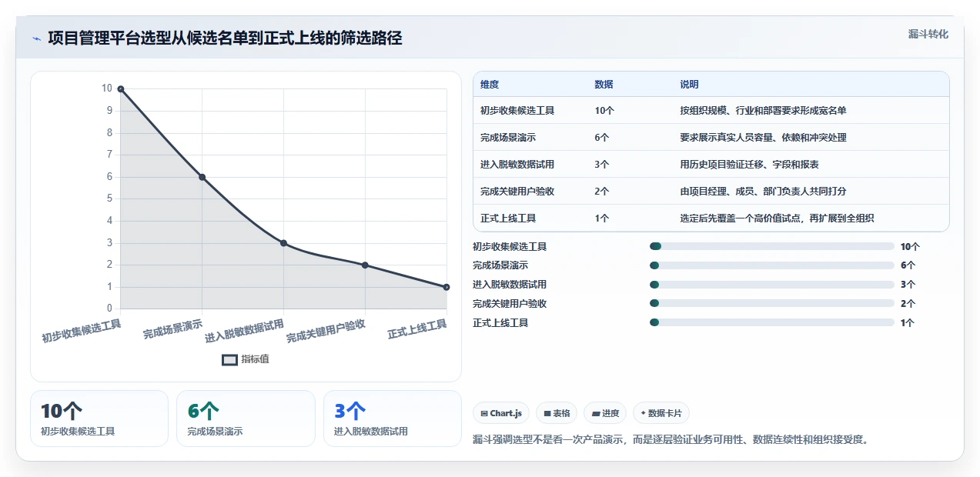Click the 由项目经理、成员、部门负责人共同打分 description
The image size is (980, 477).
tap(763, 192)
